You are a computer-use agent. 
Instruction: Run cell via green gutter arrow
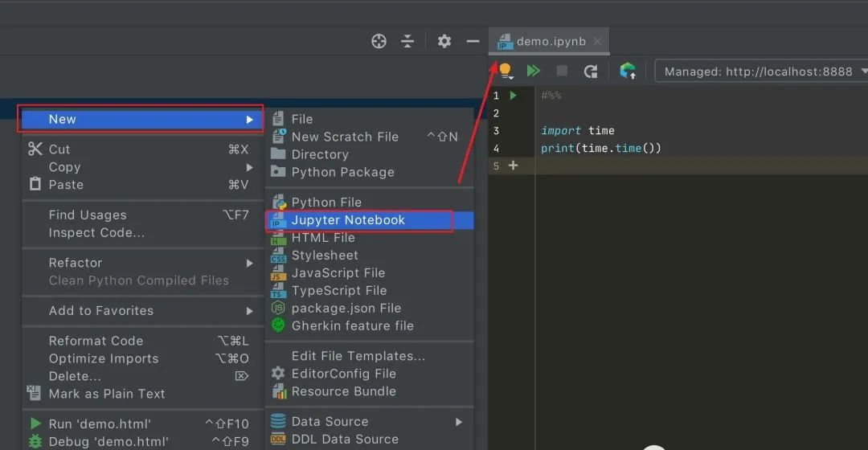(x=514, y=95)
